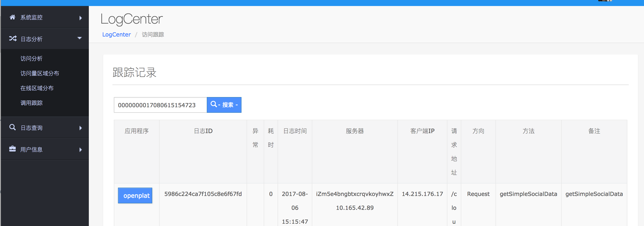This screenshot has width=644, height=226.
Task: Click the 日志ID column header
Action: (x=203, y=131)
